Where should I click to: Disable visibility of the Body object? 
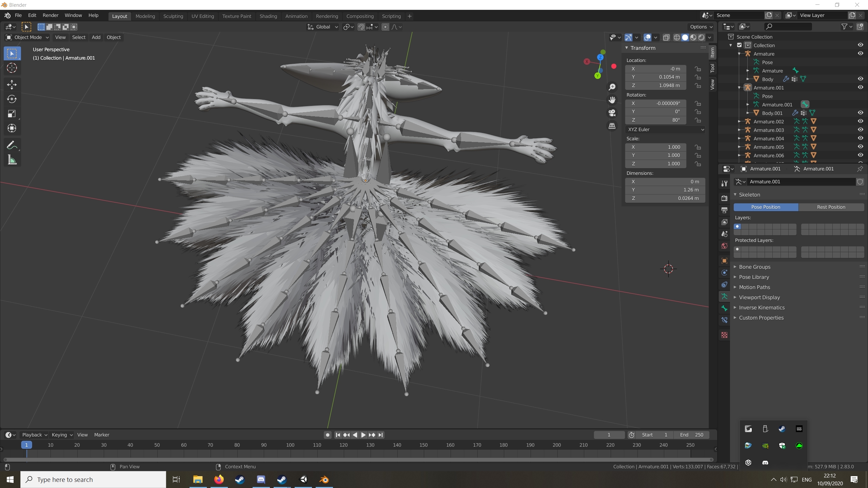pyautogui.click(x=861, y=79)
